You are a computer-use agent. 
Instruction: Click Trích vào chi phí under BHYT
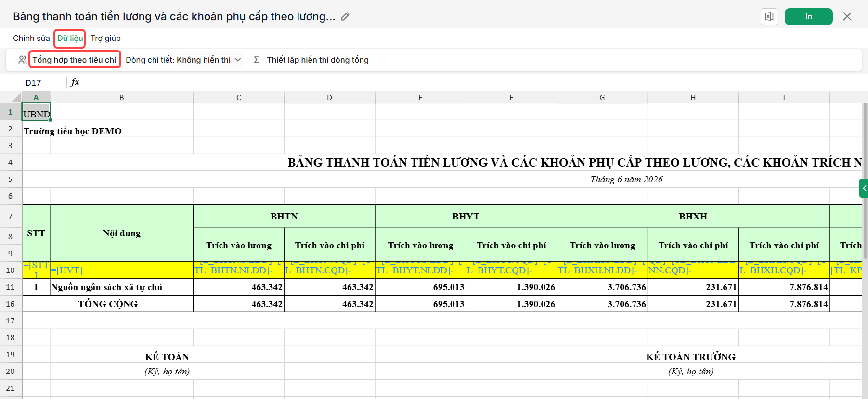click(511, 245)
